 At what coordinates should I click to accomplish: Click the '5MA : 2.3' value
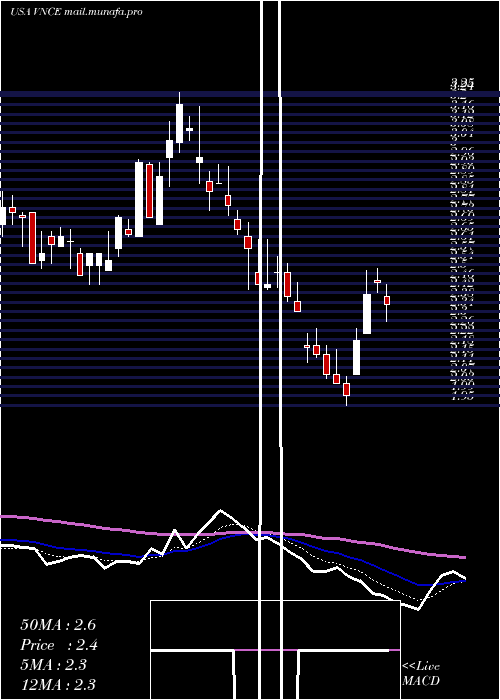pos(54,665)
